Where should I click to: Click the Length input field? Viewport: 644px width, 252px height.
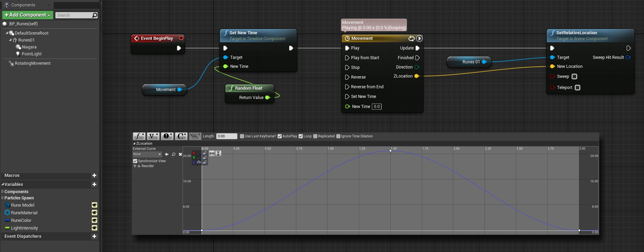tap(226, 136)
